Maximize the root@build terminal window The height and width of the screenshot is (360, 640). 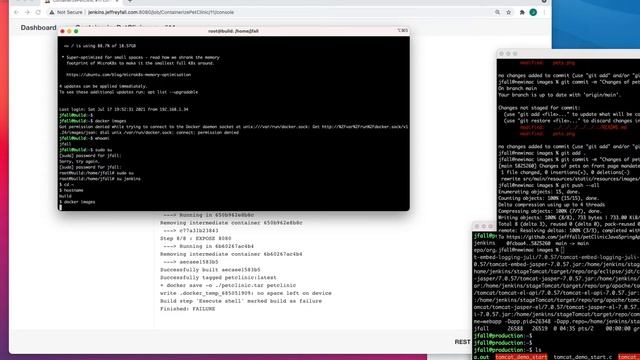click(76, 31)
